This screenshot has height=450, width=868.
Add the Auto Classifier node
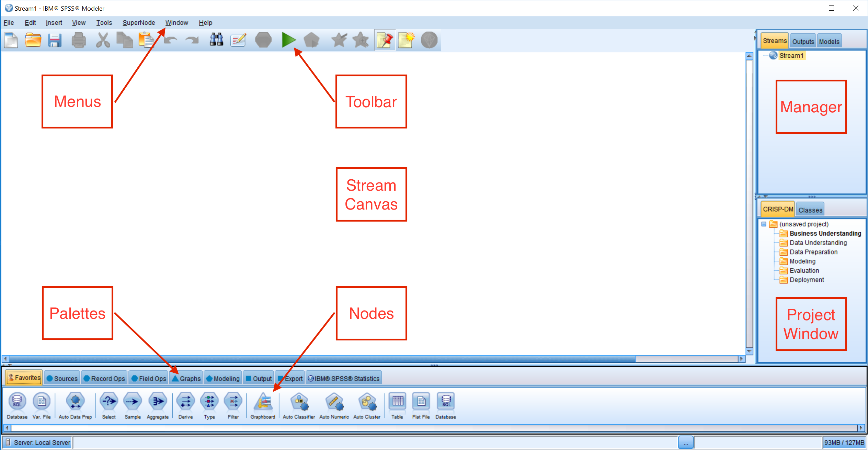(x=299, y=406)
